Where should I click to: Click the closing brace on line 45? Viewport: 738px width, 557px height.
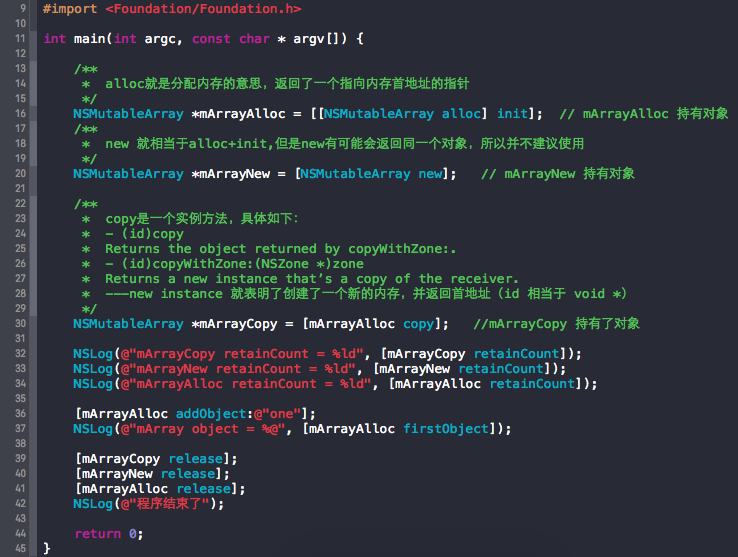pos(46,548)
